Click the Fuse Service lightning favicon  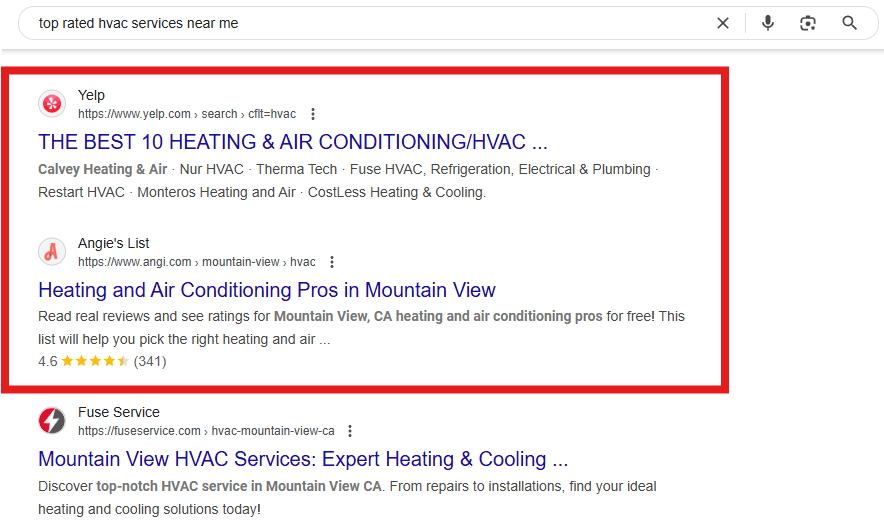pos(52,421)
